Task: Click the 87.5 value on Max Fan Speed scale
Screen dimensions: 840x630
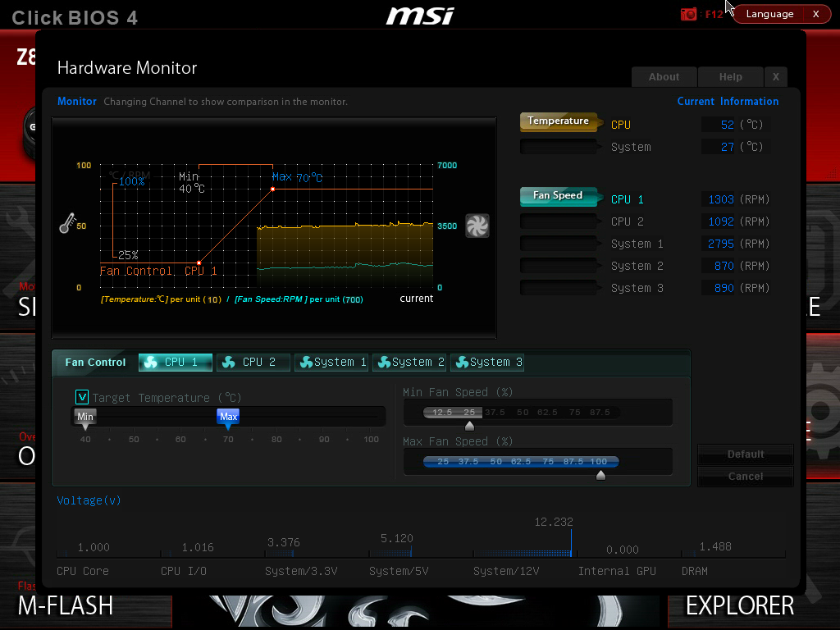Action: point(573,461)
